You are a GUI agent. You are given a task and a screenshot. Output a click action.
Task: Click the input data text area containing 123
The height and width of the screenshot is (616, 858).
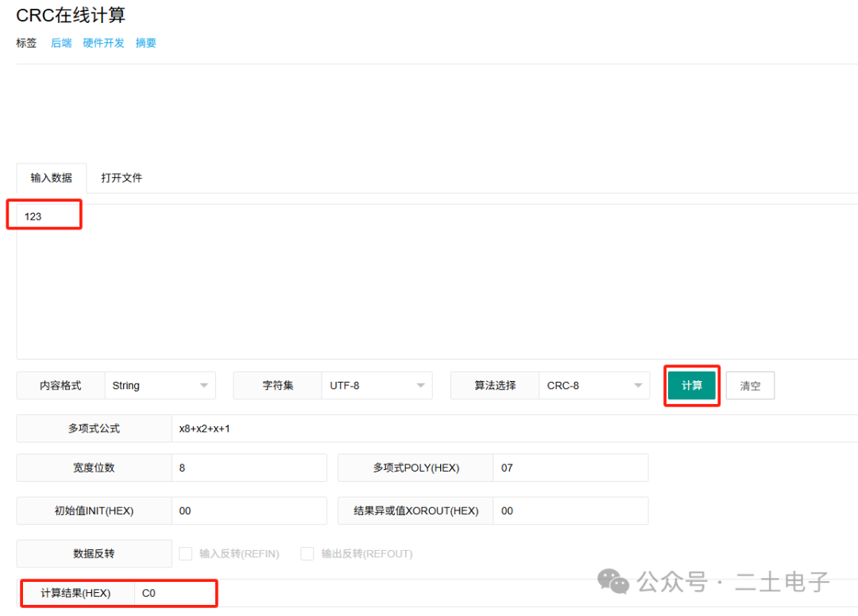coord(397,278)
